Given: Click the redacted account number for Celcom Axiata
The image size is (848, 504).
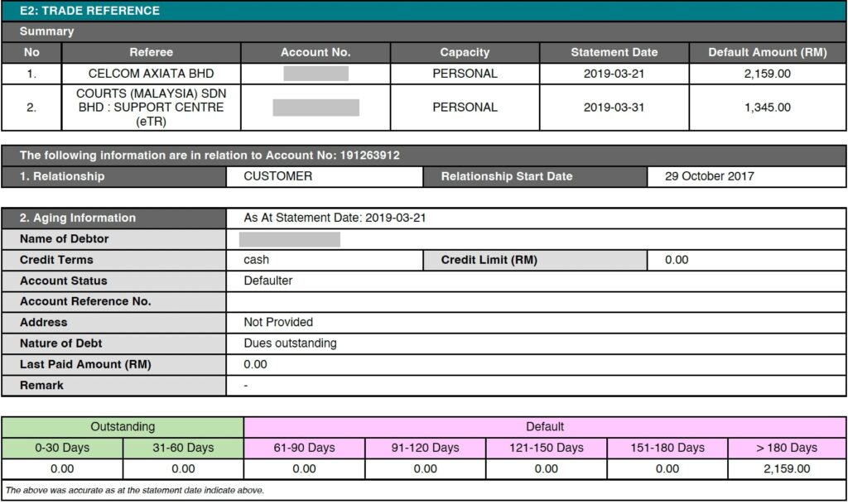Looking at the screenshot, I should coord(316,74).
